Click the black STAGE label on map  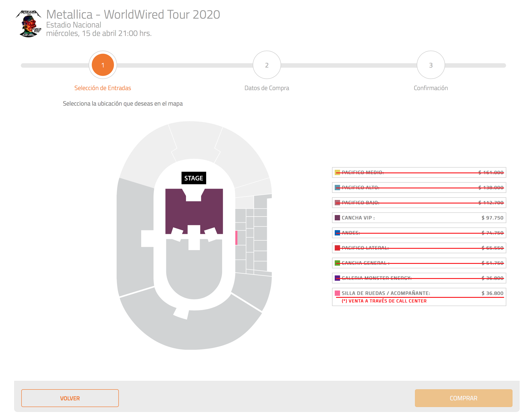pyautogui.click(x=194, y=178)
